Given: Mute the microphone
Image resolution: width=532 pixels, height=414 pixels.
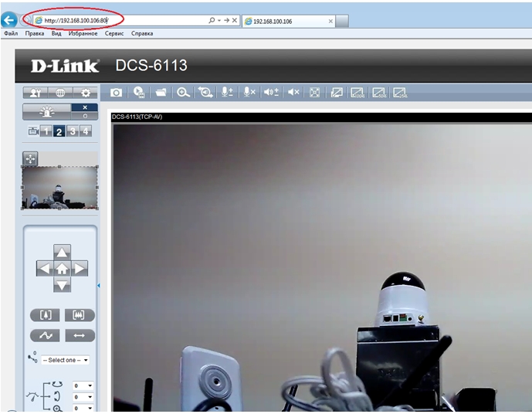Looking at the screenshot, I should click(x=249, y=92).
